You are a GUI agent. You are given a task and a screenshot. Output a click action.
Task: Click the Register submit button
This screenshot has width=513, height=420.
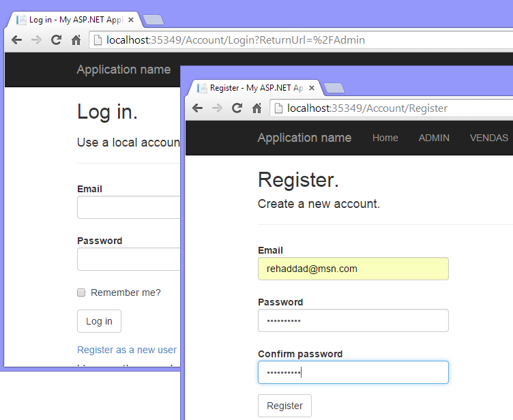click(x=284, y=406)
